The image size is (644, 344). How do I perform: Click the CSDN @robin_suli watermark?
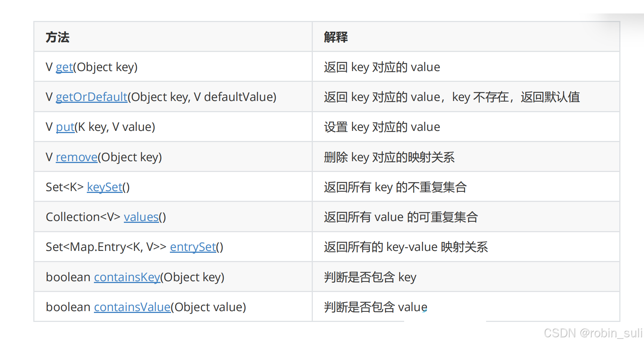[x=593, y=333]
